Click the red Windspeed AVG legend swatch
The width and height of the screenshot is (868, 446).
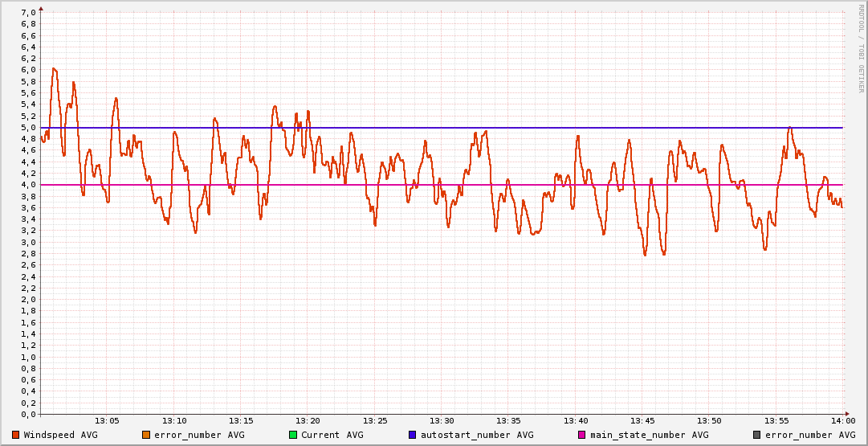pos(15,435)
